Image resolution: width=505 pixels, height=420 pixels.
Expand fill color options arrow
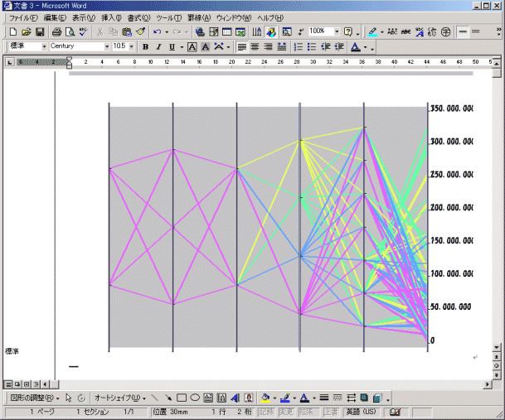274,398
